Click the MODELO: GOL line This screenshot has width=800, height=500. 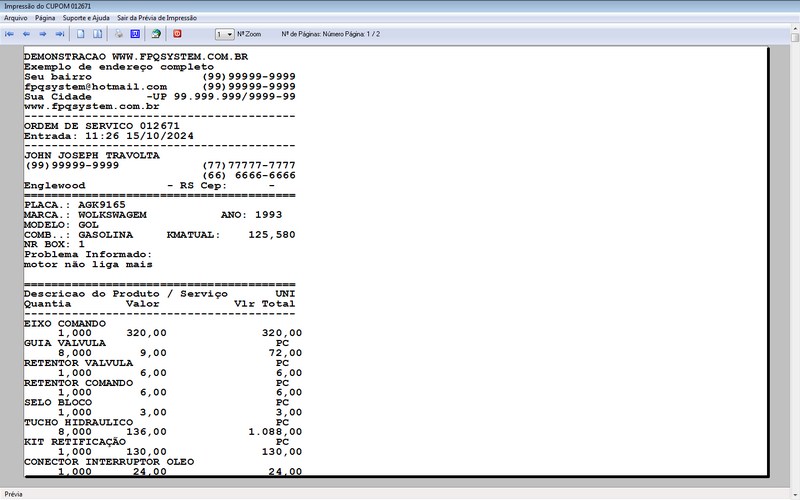(61, 225)
